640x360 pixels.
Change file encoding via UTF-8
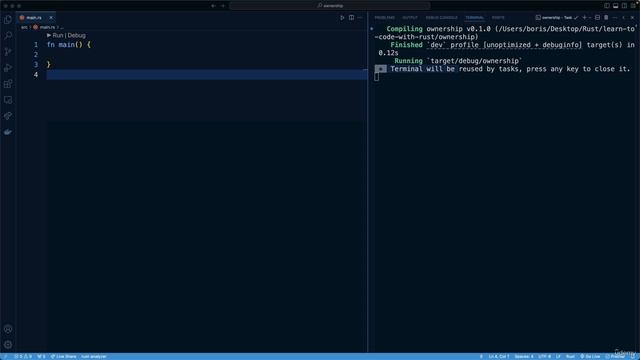pyautogui.click(x=544, y=357)
